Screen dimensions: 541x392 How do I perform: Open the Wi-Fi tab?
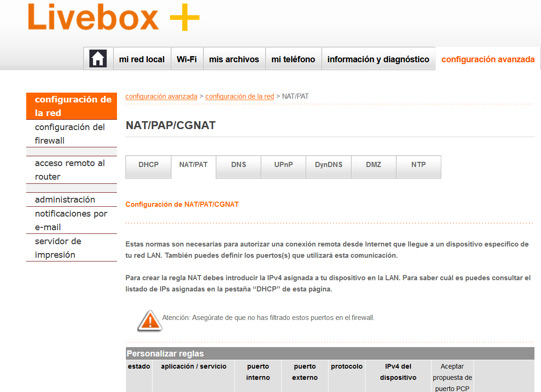pyautogui.click(x=187, y=59)
